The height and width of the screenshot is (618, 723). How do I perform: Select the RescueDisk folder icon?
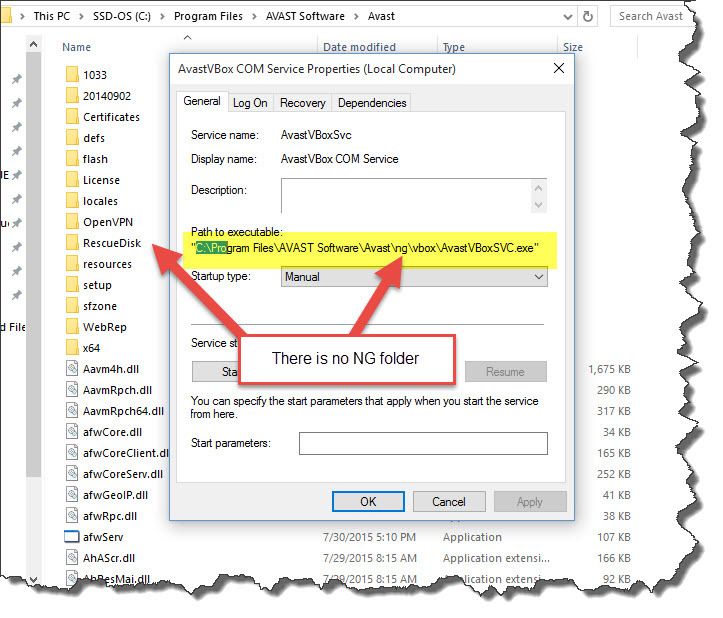point(72,243)
